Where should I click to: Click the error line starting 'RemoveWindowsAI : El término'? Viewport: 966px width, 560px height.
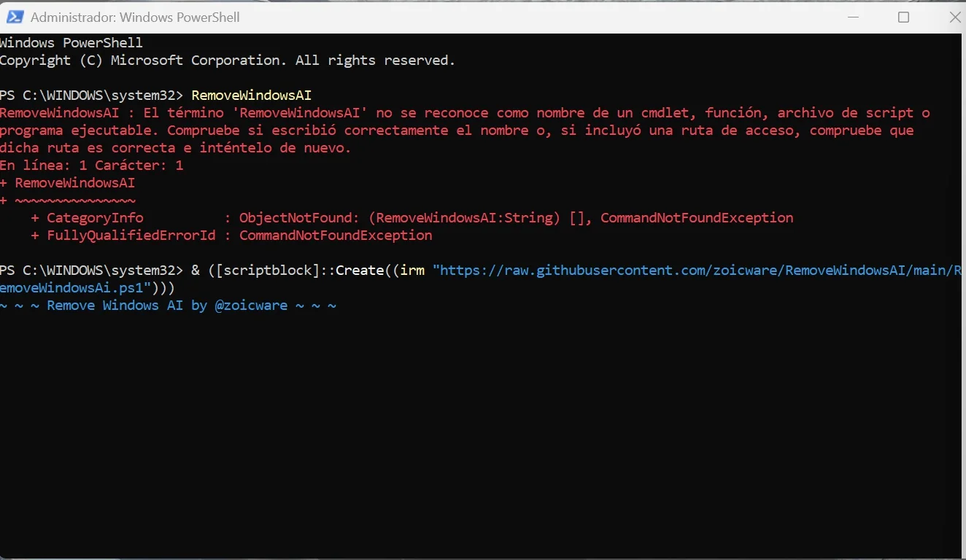(x=465, y=113)
